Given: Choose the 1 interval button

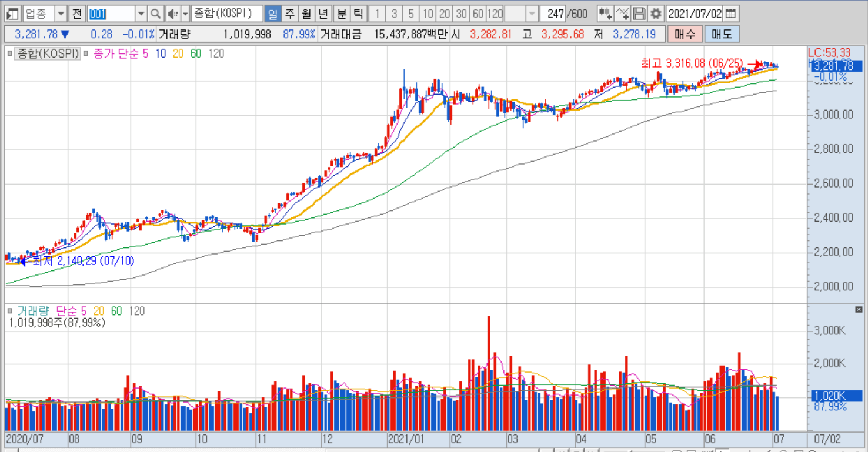Looking at the screenshot, I should click(377, 14).
